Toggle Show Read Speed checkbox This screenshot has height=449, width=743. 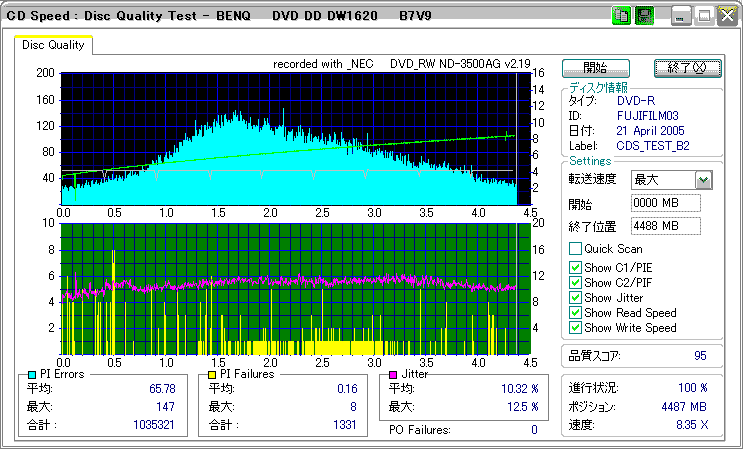point(575,312)
